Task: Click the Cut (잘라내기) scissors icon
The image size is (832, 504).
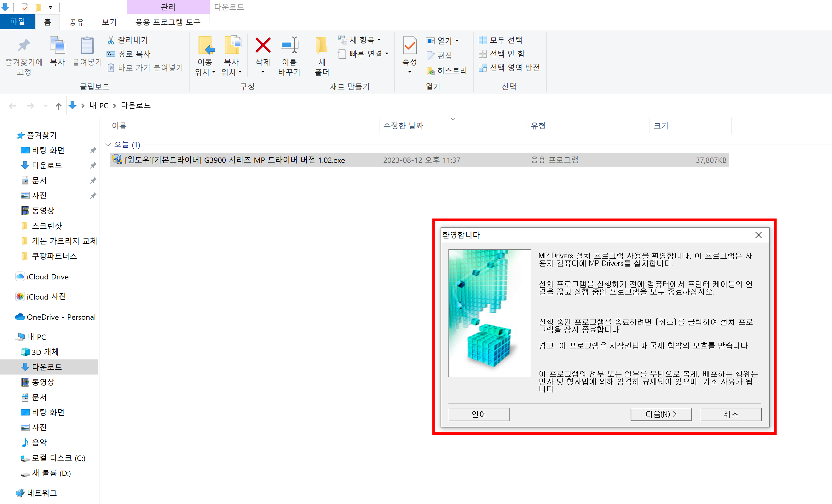Action: click(x=111, y=40)
